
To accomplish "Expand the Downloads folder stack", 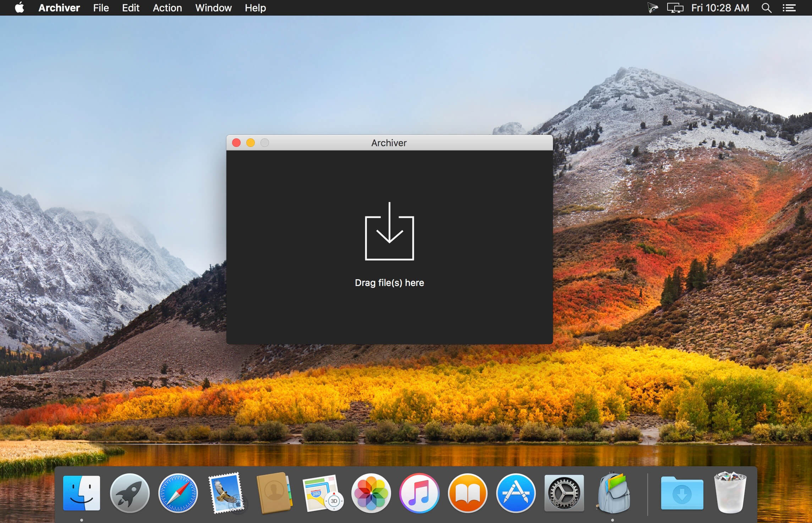I will pos(681,493).
